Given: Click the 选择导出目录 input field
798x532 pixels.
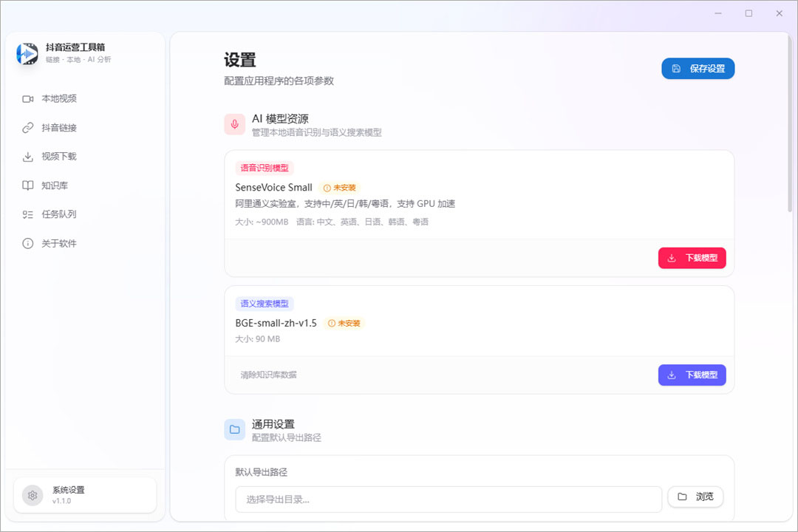Looking at the screenshot, I should point(448,499).
